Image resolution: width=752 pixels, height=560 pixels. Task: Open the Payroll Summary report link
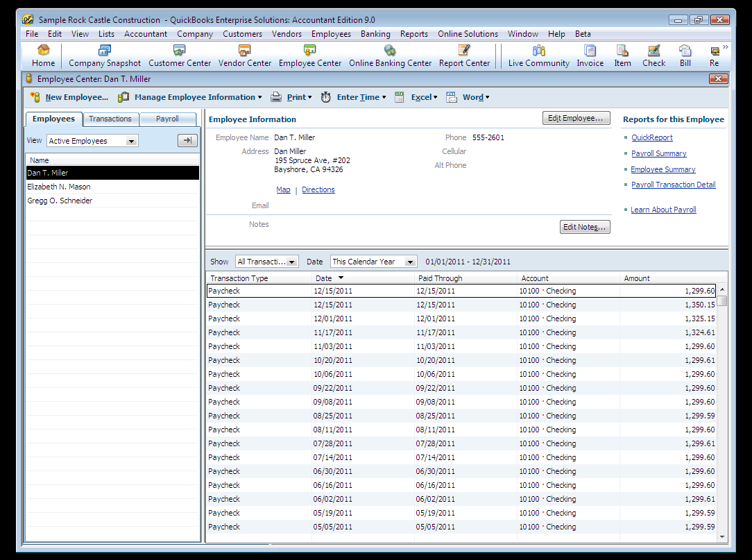tap(658, 153)
